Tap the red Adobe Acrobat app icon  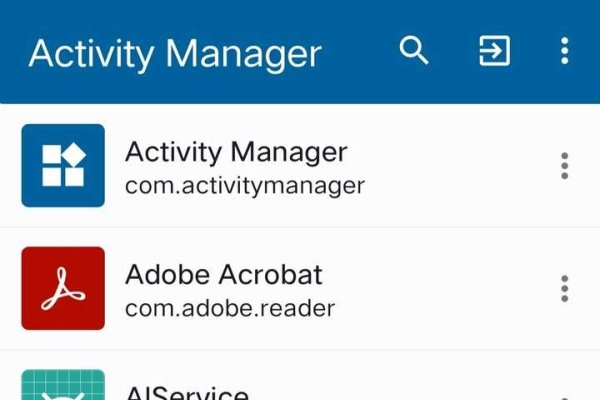click(x=63, y=288)
